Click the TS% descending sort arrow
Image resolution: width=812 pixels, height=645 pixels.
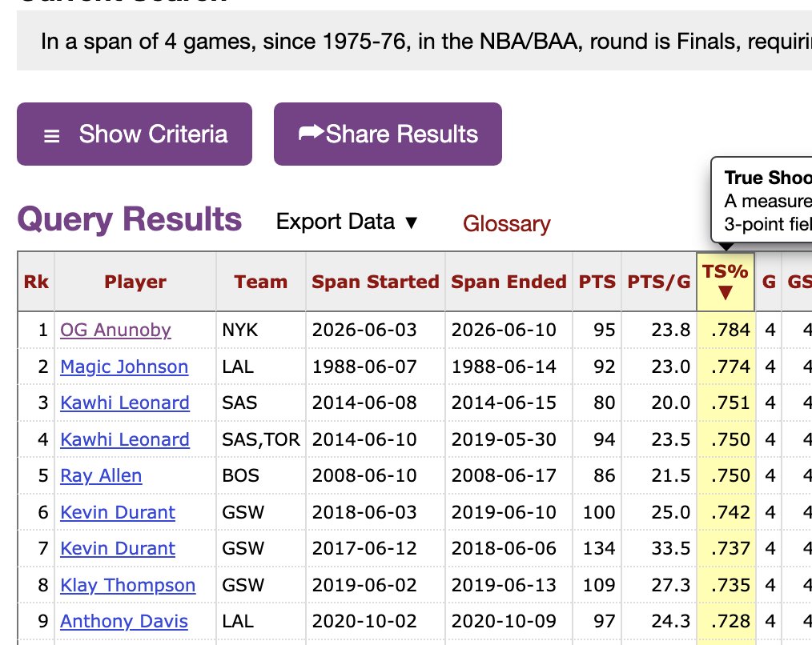point(726,293)
